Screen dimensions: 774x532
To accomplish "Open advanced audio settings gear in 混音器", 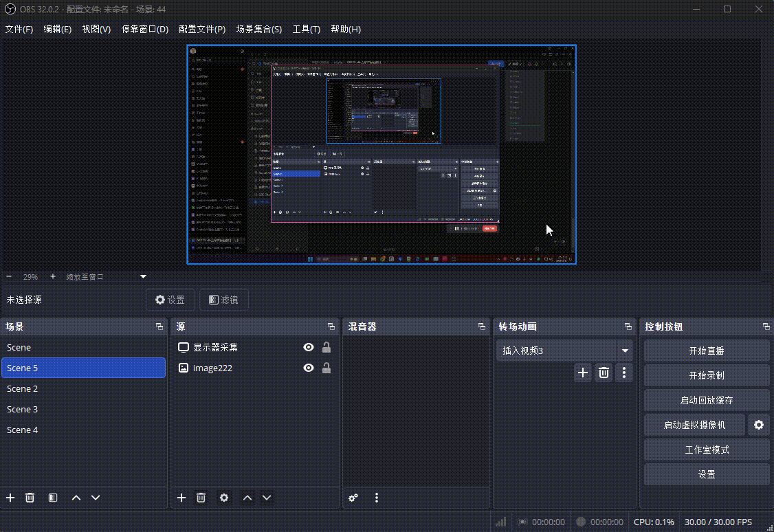I will coord(353,498).
